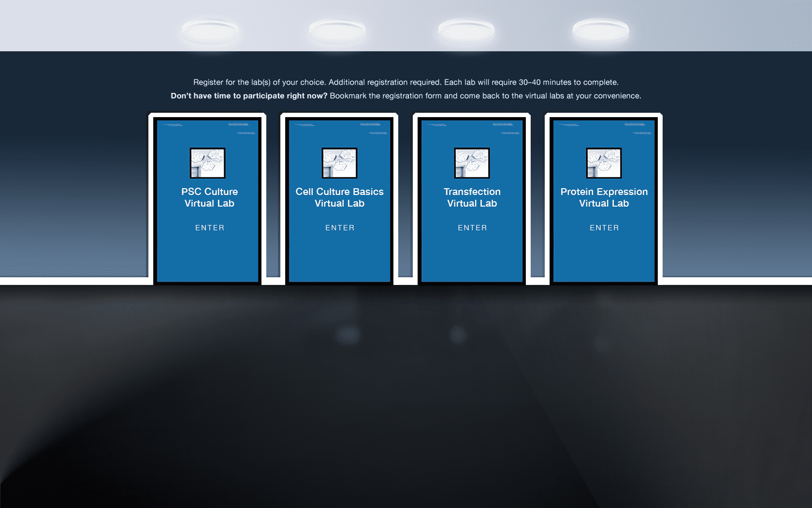
Task: Enter the Protein Expression Virtual Lab
Action: tap(604, 227)
